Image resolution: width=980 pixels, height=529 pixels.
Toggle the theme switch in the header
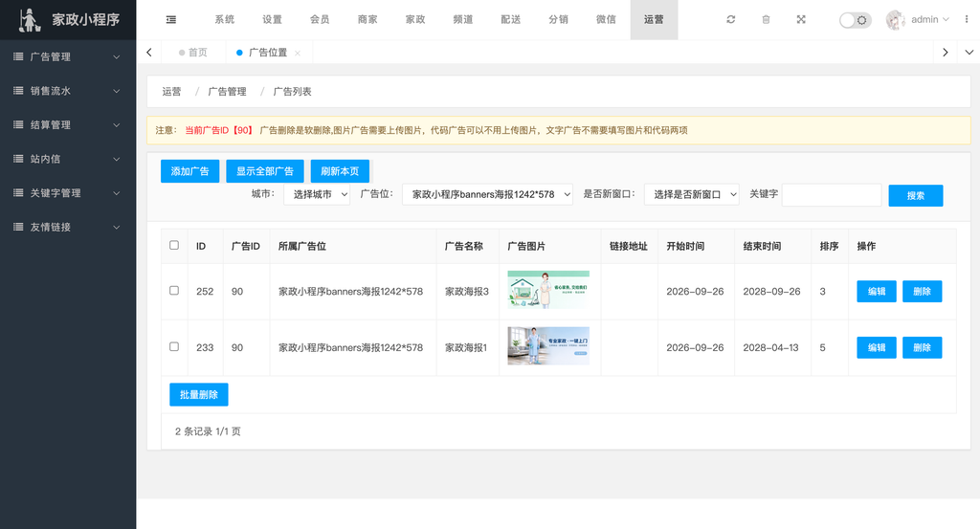pyautogui.click(x=855, y=20)
